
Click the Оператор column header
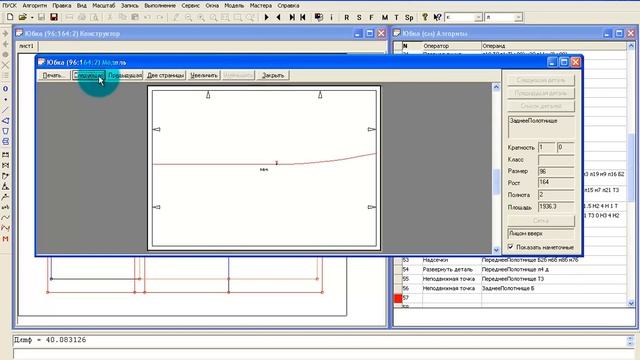451,46
